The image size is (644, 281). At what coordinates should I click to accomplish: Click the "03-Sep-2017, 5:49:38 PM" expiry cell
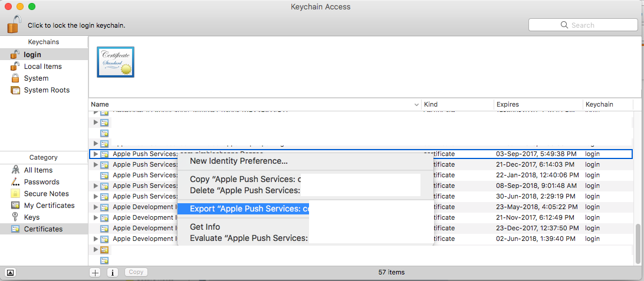537,154
